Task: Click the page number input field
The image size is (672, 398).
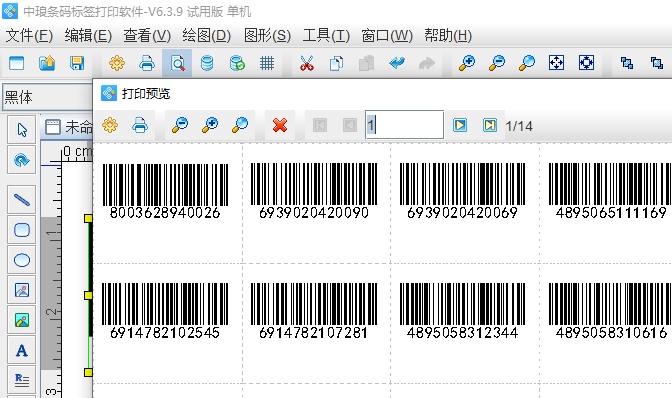Action: coord(404,125)
